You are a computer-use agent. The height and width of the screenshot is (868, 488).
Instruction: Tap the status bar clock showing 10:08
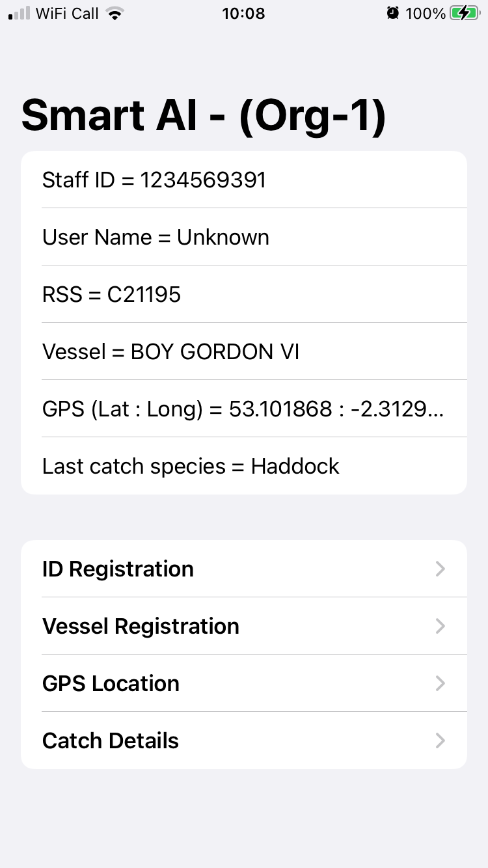[x=243, y=13]
